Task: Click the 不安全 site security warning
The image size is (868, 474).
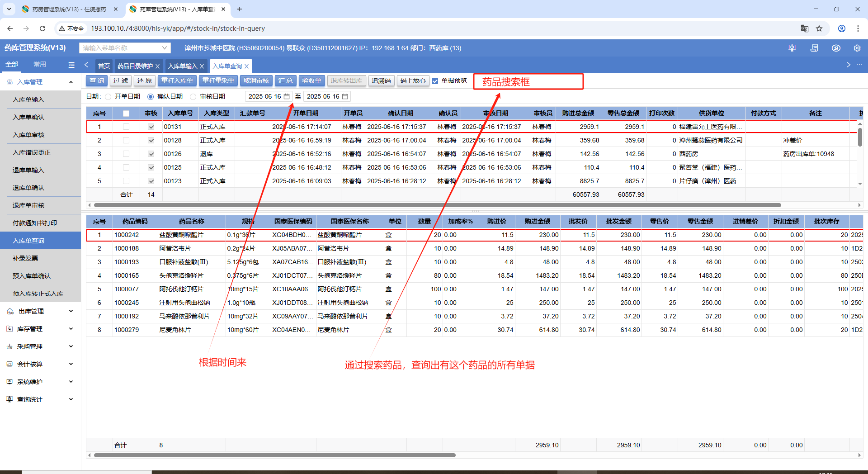Action: [x=71, y=28]
